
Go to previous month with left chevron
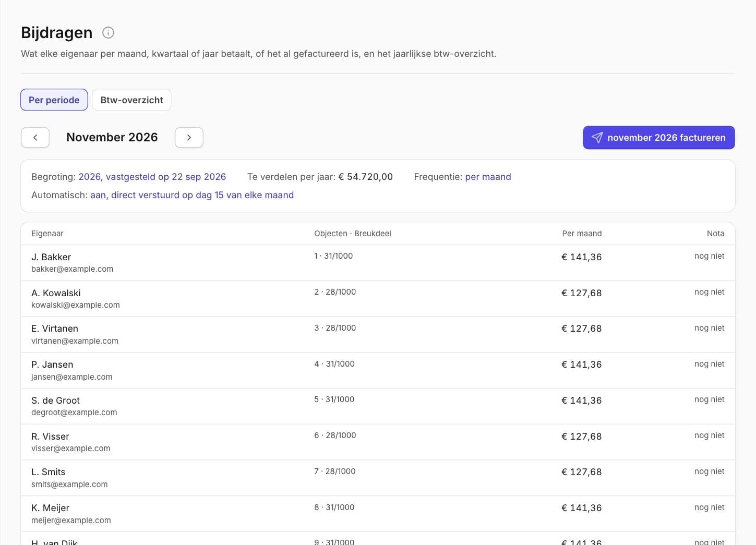pyautogui.click(x=35, y=138)
